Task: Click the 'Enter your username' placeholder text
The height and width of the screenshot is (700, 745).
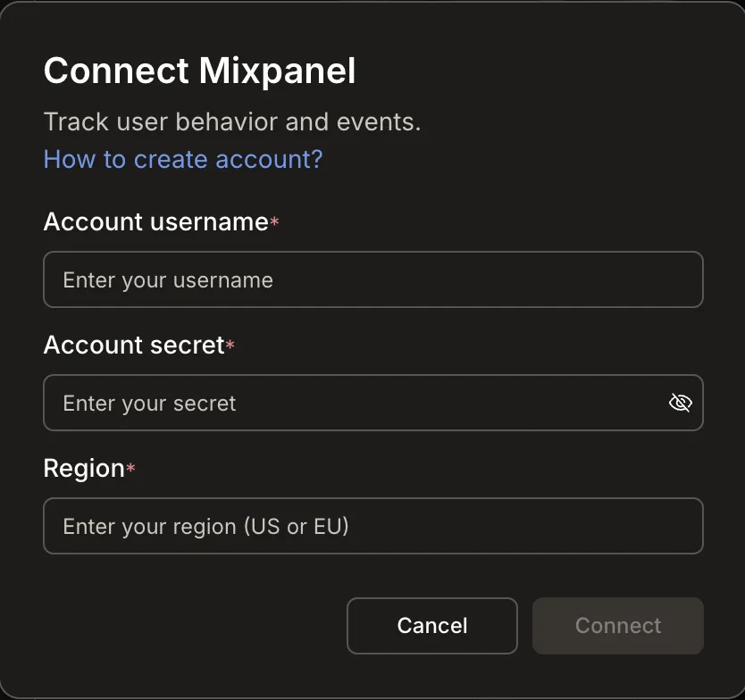Action: click(168, 279)
